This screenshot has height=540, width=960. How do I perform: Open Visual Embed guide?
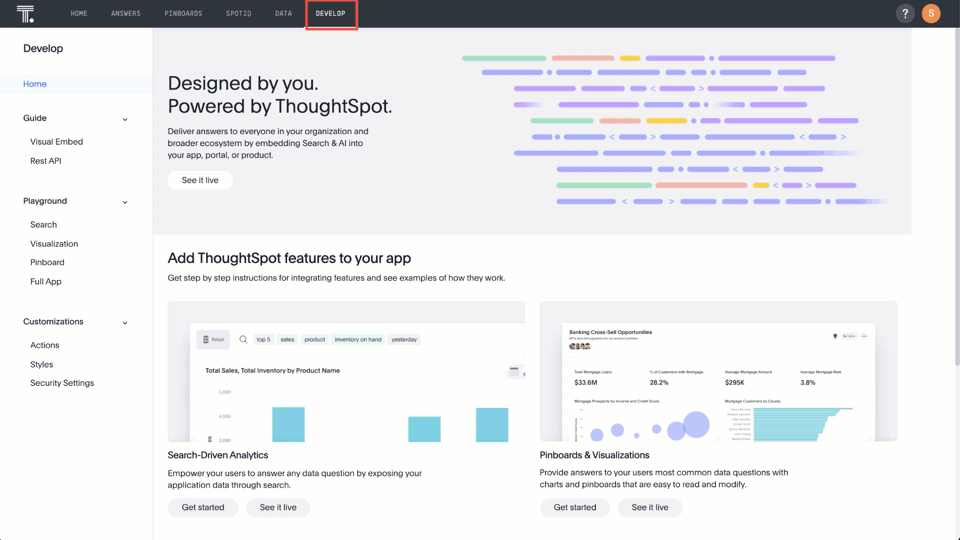coord(56,141)
